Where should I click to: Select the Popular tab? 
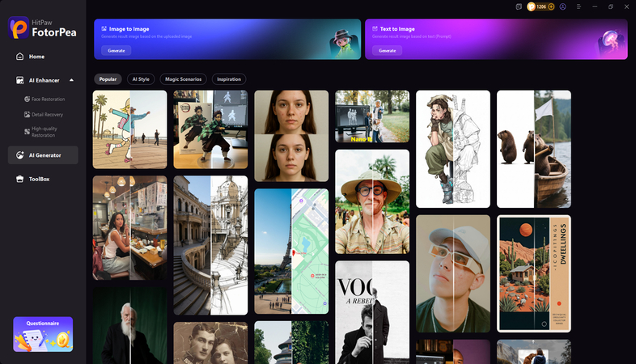click(x=108, y=79)
